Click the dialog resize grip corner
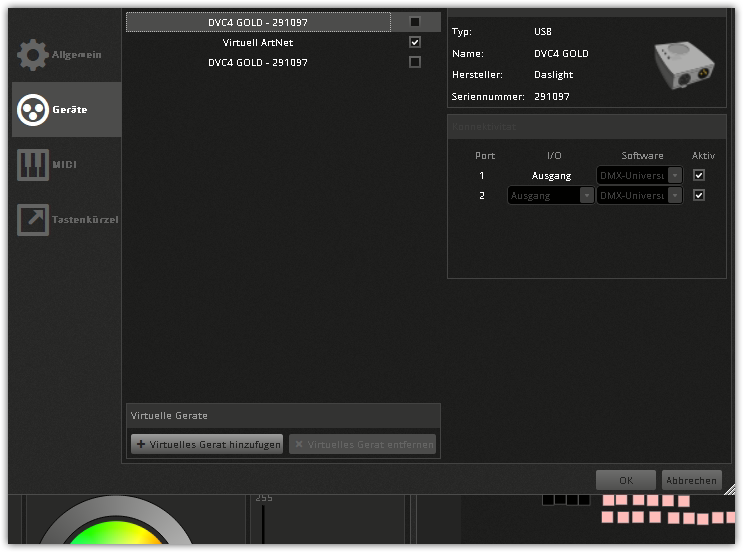743x552 pixels. [x=730, y=489]
